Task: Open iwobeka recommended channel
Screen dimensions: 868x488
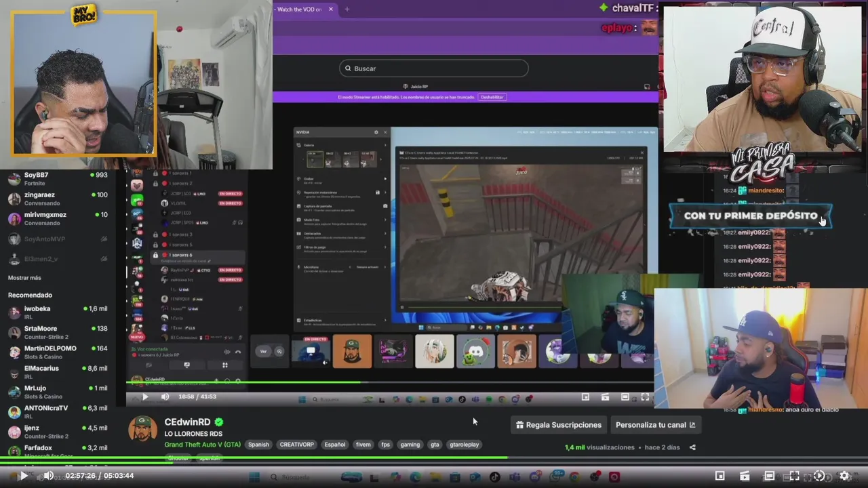Action: click(58, 312)
